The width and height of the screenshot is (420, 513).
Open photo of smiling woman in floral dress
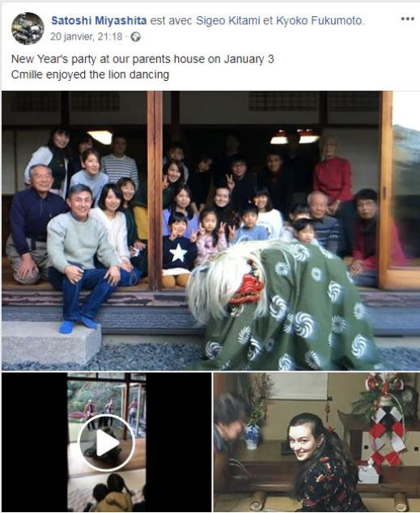coord(316,443)
